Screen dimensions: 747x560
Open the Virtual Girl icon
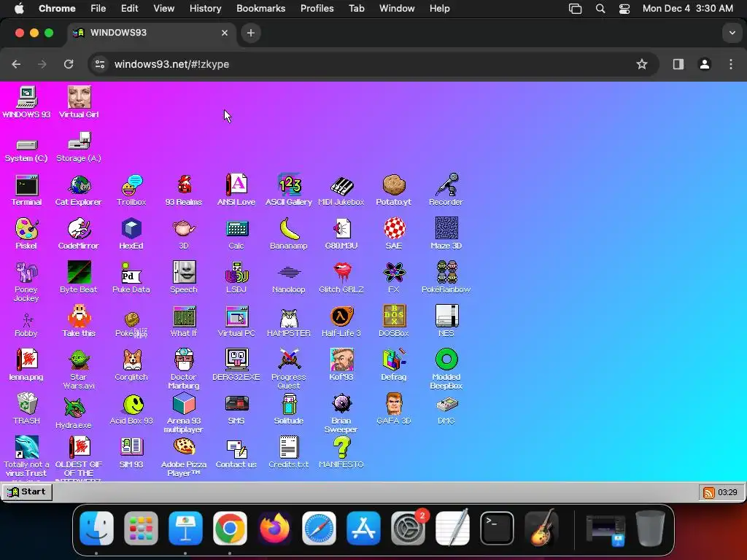[x=79, y=102]
